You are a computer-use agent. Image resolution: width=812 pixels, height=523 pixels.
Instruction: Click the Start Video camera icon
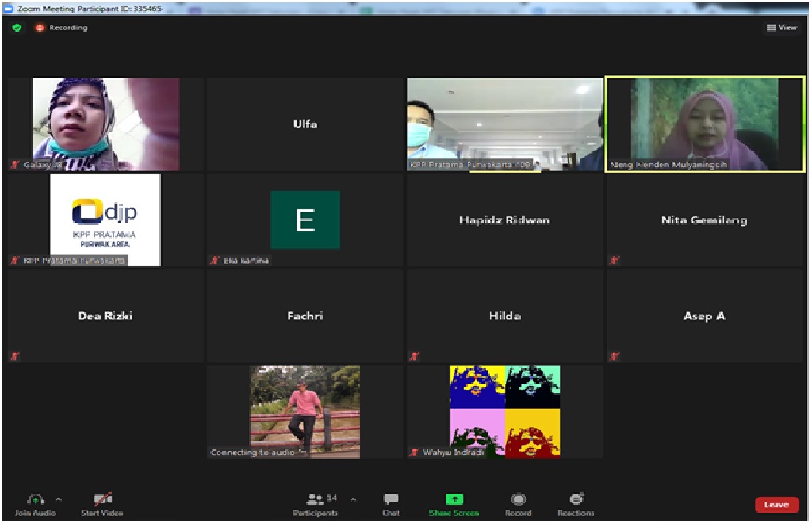[x=101, y=499]
